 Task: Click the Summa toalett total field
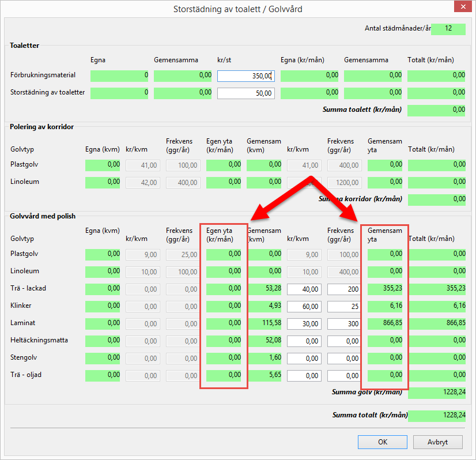[x=436, y=110]
